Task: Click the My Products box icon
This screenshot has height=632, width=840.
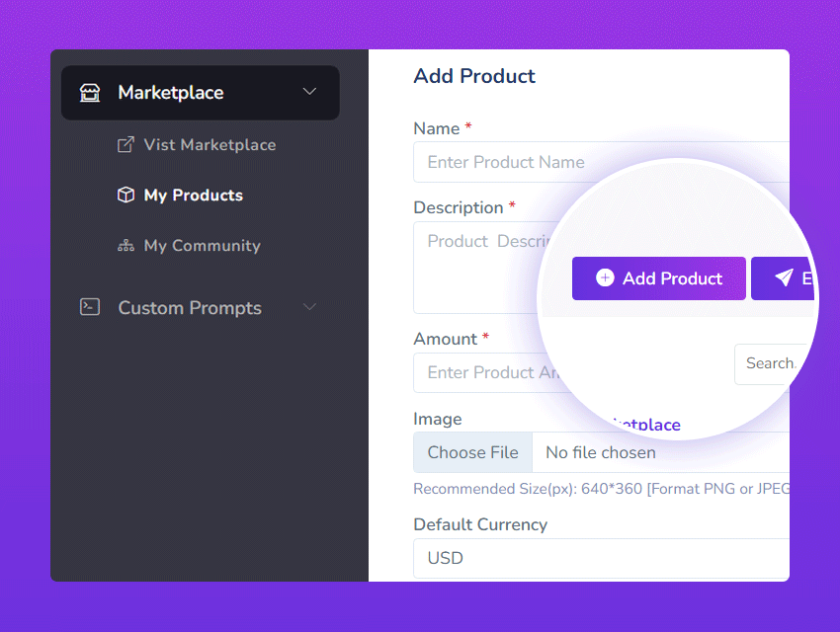Action: point(126,196)
